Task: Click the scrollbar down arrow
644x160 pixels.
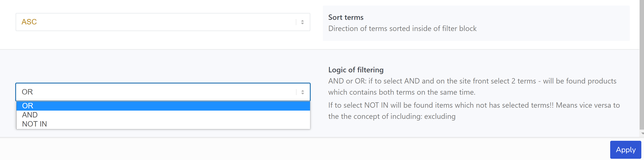Action: pyautogui.click(x=642, y=133)
